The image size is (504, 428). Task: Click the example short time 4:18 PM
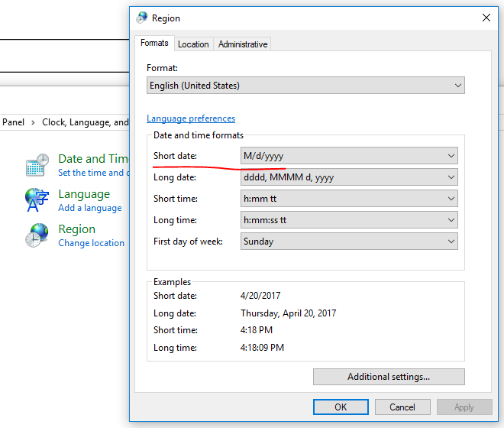pyautogui.click(x=257, y=330)
